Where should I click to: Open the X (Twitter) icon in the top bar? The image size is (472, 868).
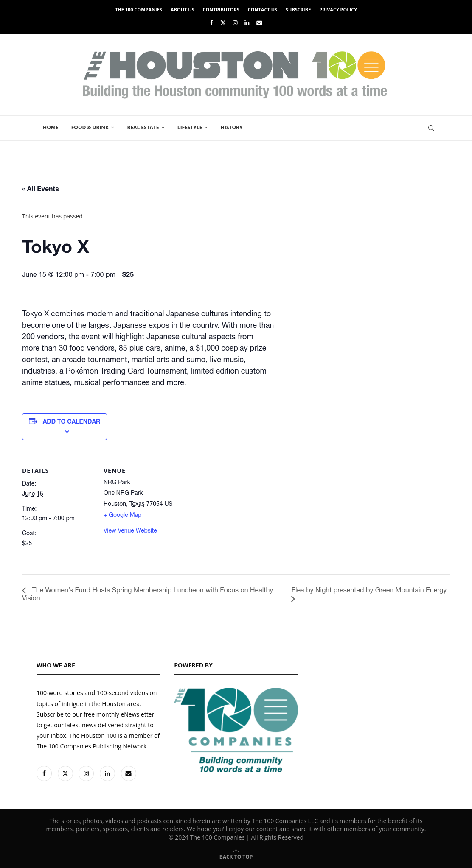click(223, 23)
